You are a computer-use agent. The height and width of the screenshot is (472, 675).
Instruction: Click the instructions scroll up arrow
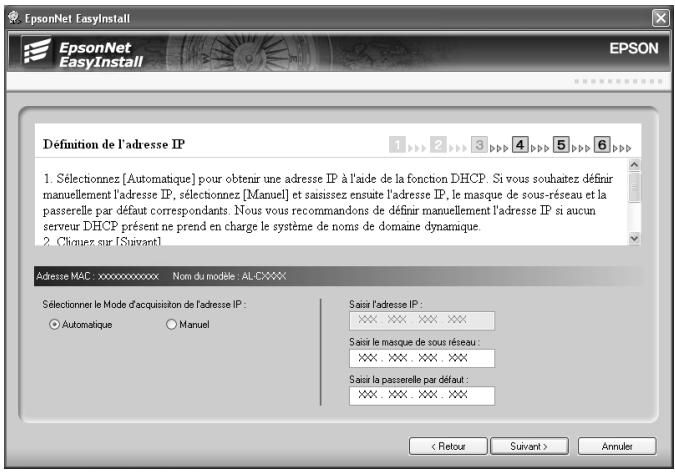[x=634, y=165]
